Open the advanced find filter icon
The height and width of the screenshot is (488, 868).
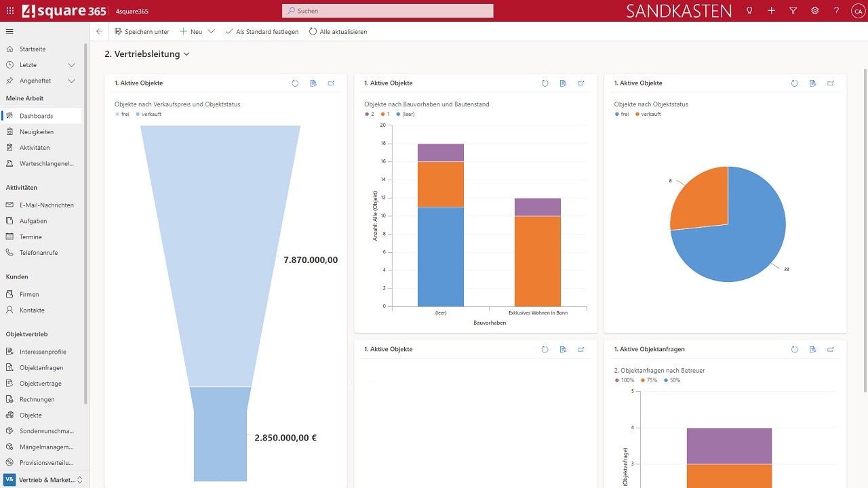pos(793,11)
